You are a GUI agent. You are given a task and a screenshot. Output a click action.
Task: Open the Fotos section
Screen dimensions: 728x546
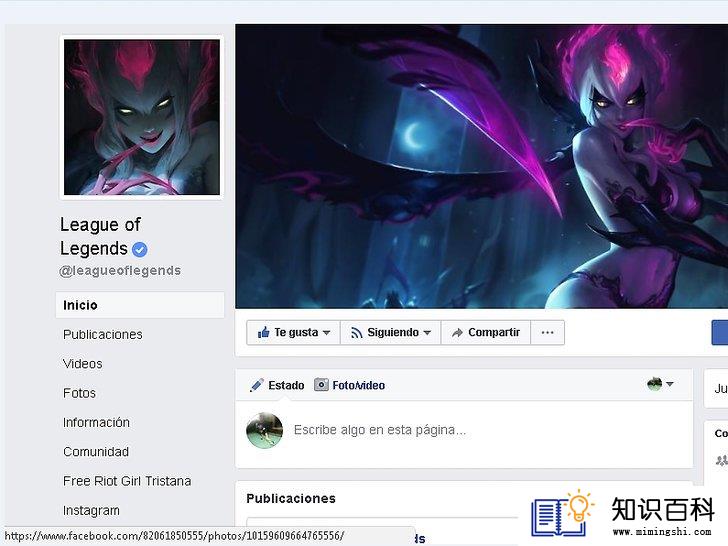pyautogui.click(x=79, y=393)
